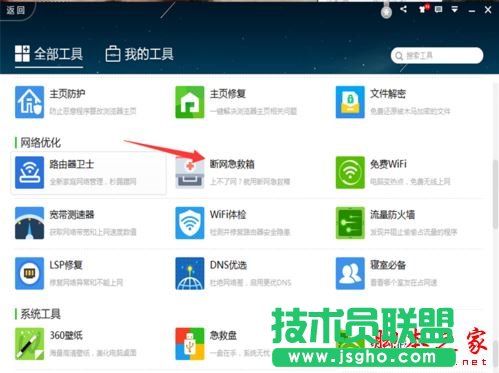
Task: Click the 主页修复 tool title
Action: coord(228,94)
